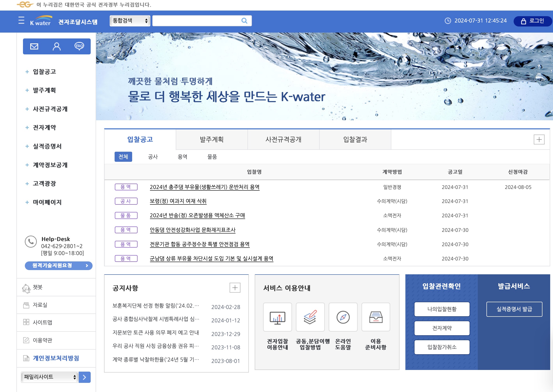Open the 온라인 도움말 compass icon
This screenshot has height=392, width=553.
[343, 317]
